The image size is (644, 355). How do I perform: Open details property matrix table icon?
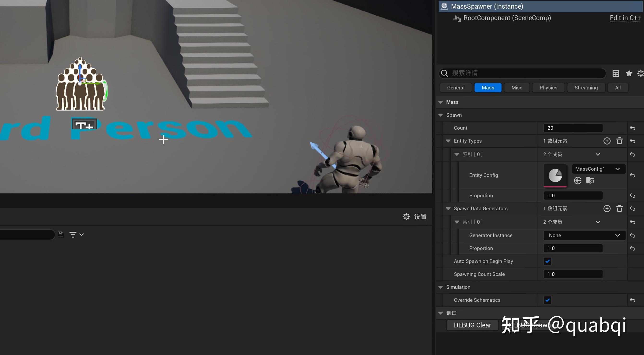(x=616, y=73)
